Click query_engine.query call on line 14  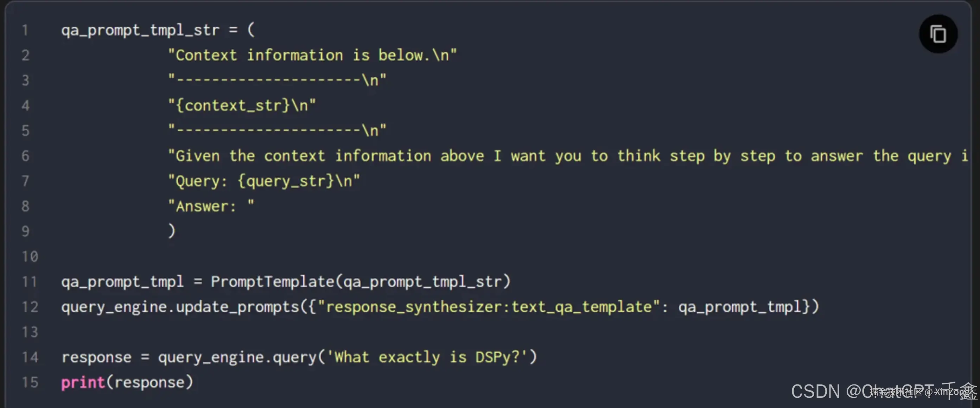(237, 357)
